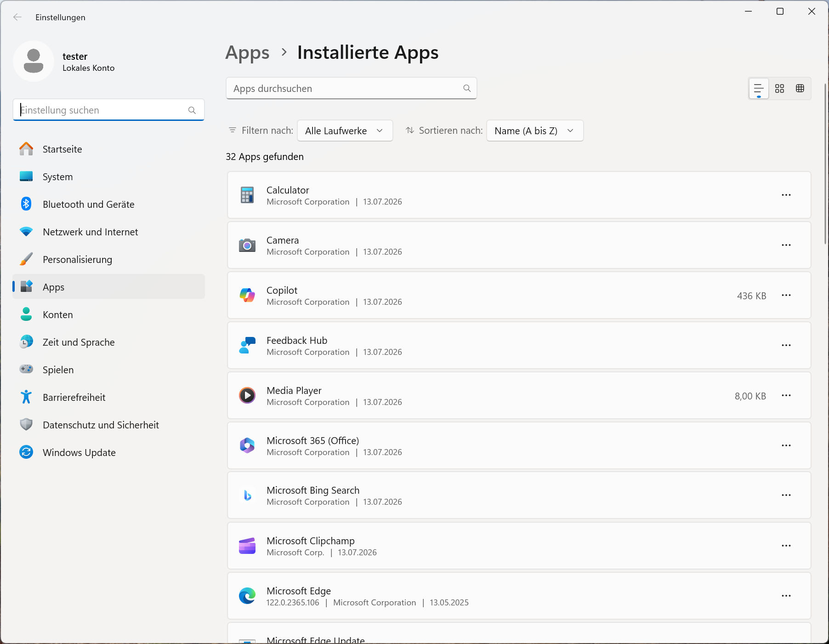Click the Microsoft Clipchamp icon
The image size is (829, 644).
click(x=247, y=546)
